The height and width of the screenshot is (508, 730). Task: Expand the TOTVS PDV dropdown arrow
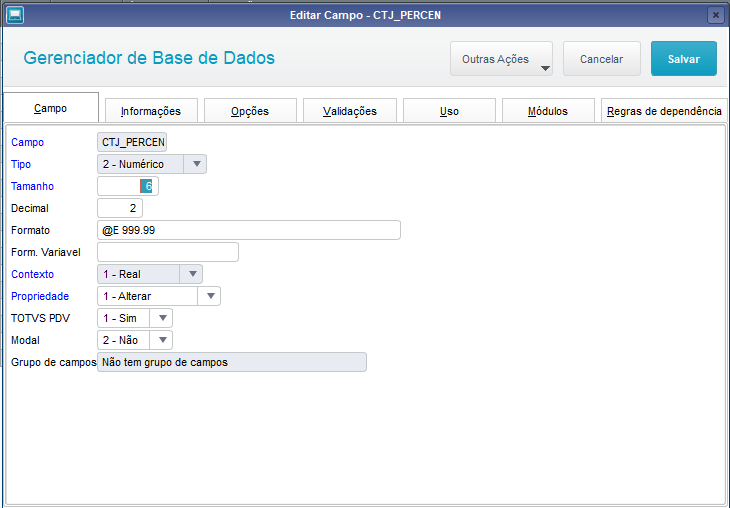pos(162,318)
